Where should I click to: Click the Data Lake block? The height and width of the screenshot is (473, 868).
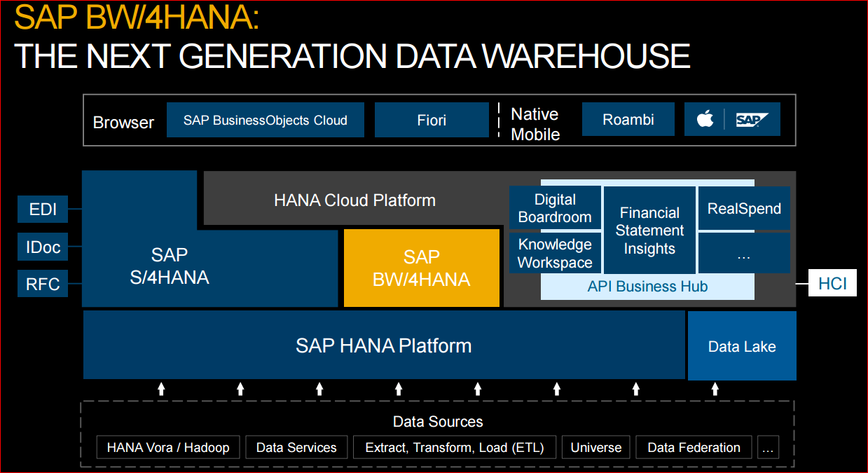pyautogui.click(x=742, y=346)
